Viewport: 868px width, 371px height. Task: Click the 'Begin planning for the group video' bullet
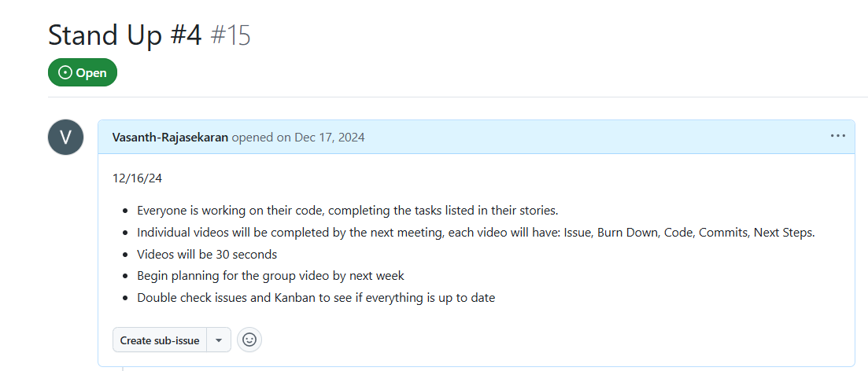[x=270, y=276]
